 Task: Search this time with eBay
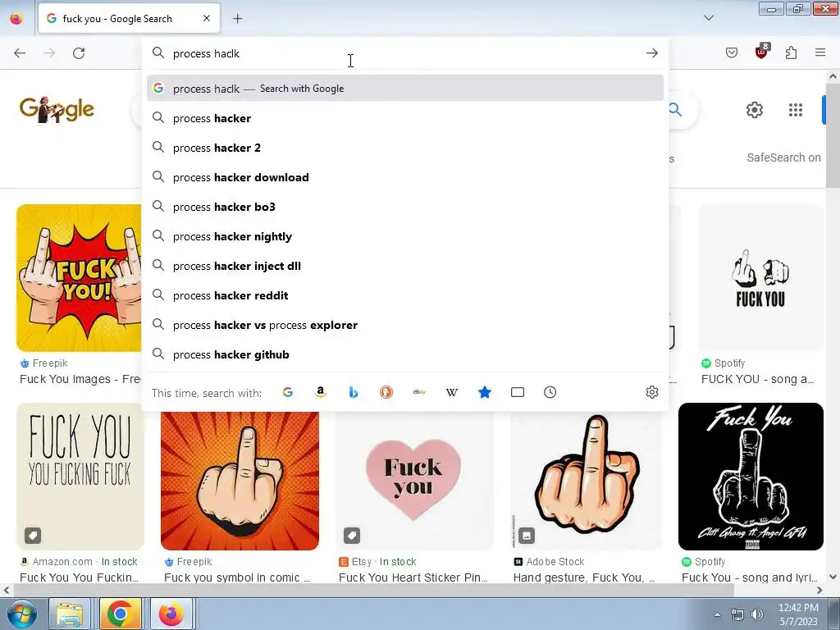click(x=419, y=392)
